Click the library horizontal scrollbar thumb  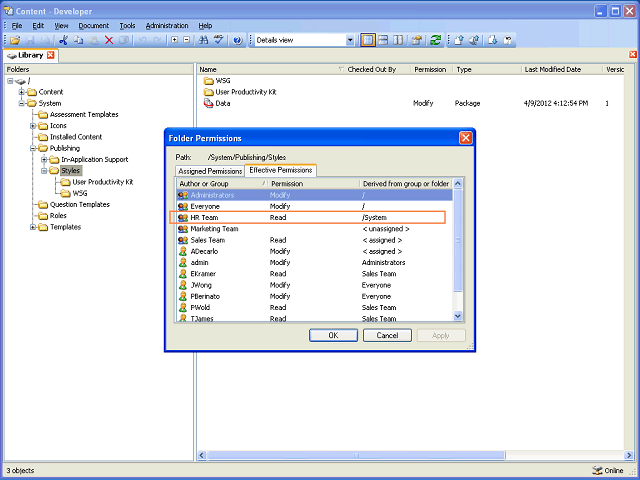(x=356, y=455)
